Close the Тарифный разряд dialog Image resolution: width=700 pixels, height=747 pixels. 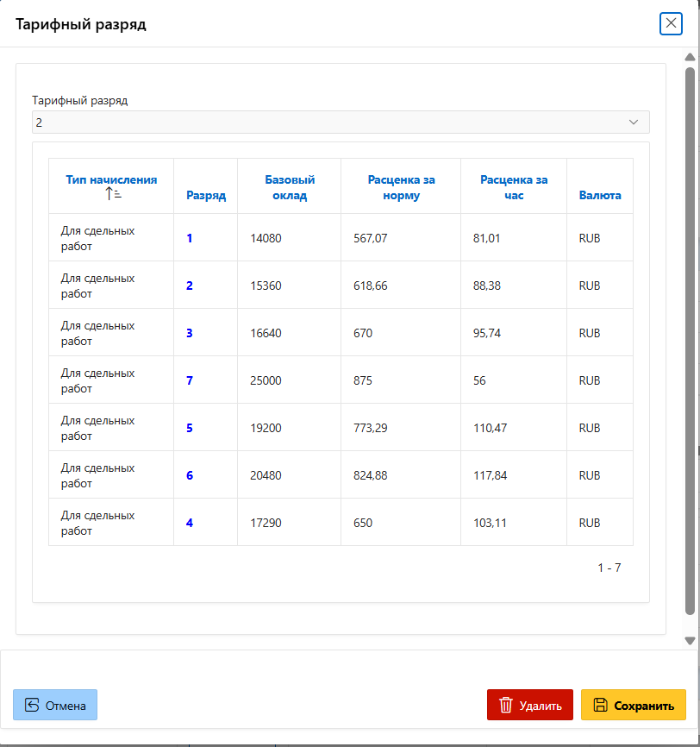[x=671, y=23]
